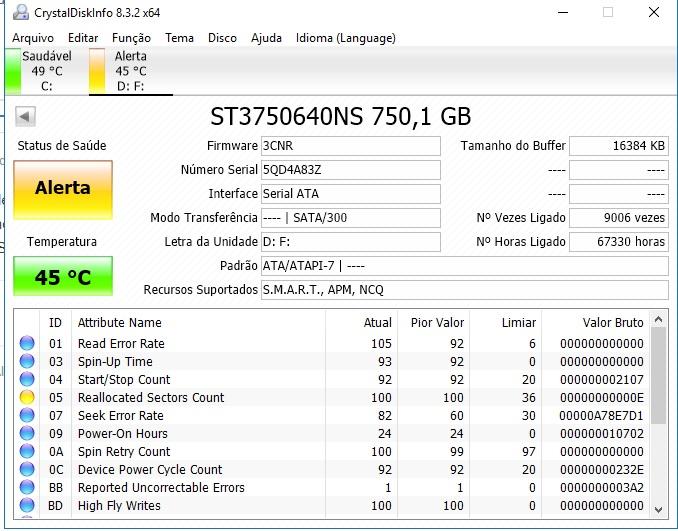This screenshot has width=678, height=531.
Task: Click blue status dot for Start/Stop Count
Action: 27,379
